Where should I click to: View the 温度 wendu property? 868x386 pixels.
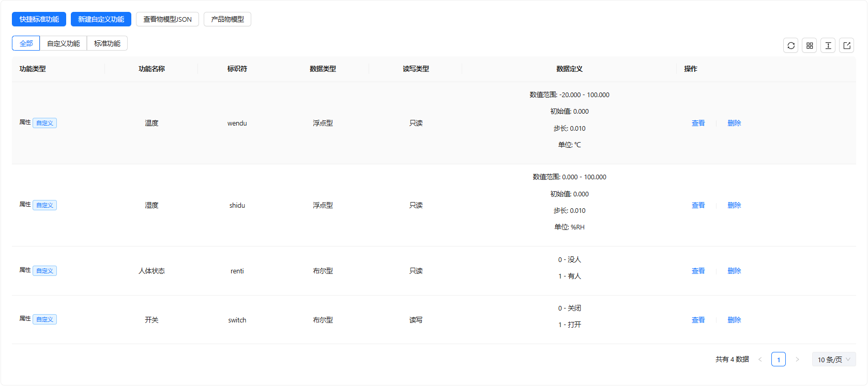698,123
